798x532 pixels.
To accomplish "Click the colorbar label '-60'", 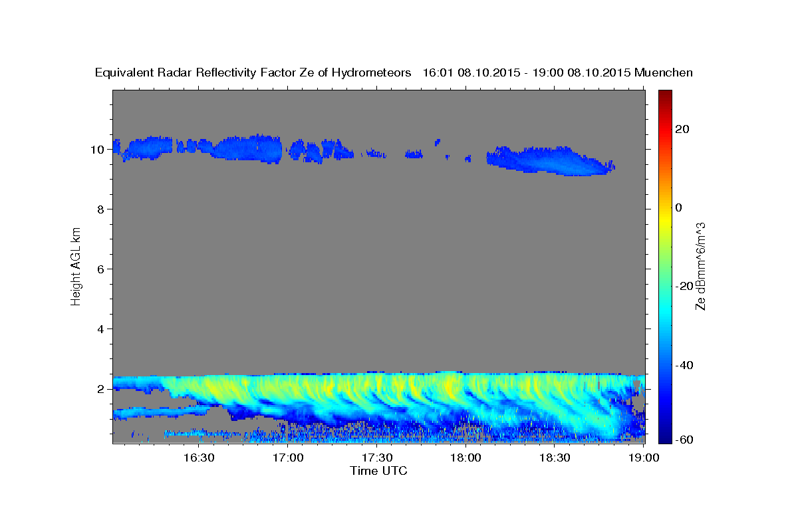I will click(x=684, y=440).
